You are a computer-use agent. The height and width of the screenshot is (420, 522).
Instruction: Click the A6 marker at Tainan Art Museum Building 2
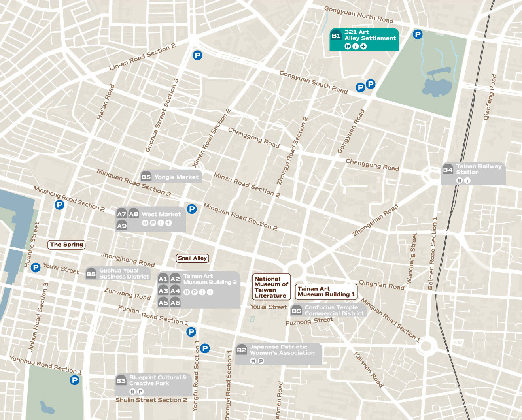pos(175,303)
